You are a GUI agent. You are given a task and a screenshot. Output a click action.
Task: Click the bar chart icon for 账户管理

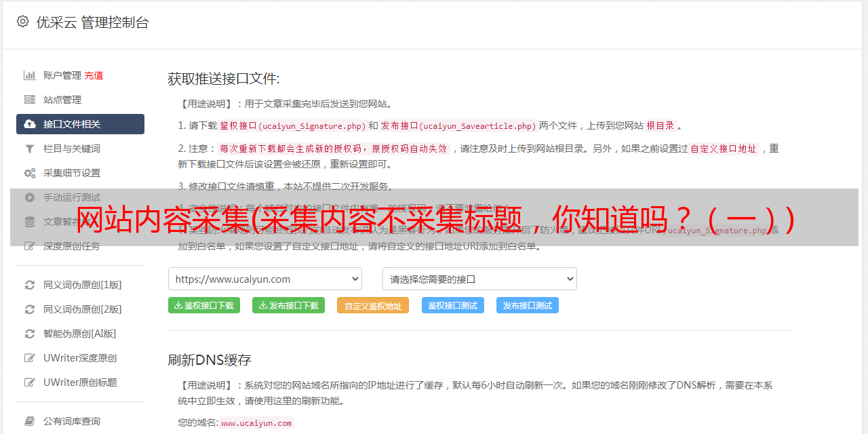point(30,75)
